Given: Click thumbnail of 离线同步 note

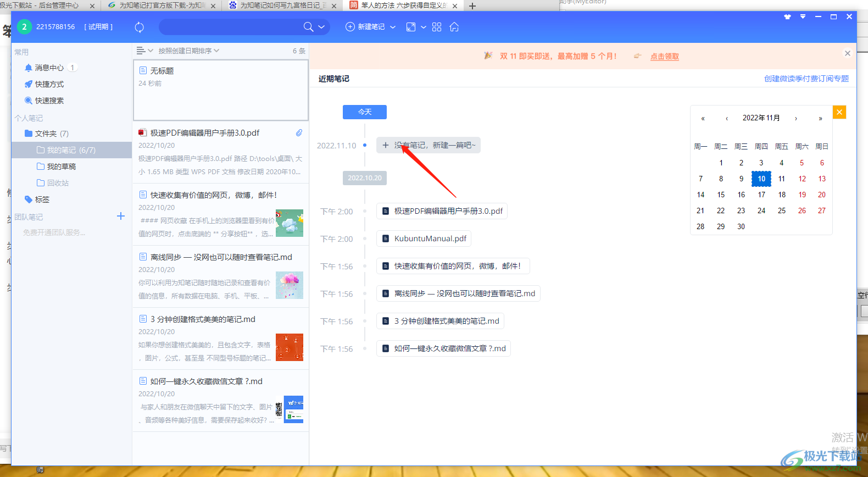Looking at the screenshot, I should [x=290, y=285].
